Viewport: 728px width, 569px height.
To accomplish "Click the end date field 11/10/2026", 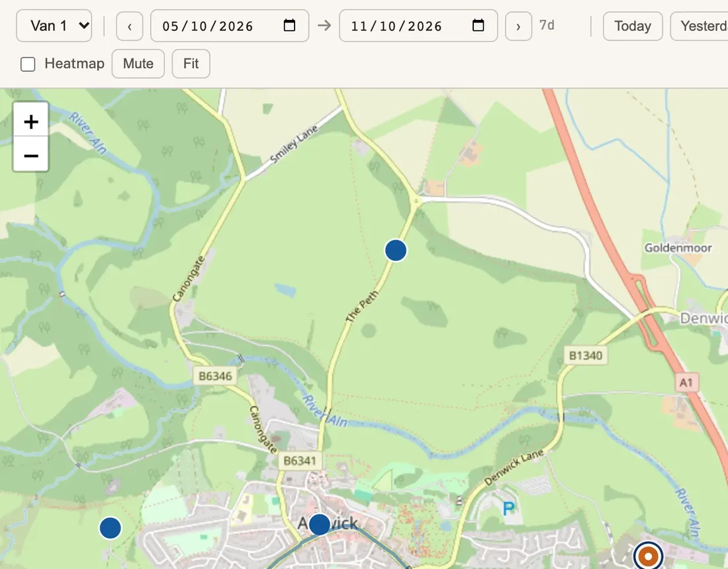I will click(x=418, y=26).
